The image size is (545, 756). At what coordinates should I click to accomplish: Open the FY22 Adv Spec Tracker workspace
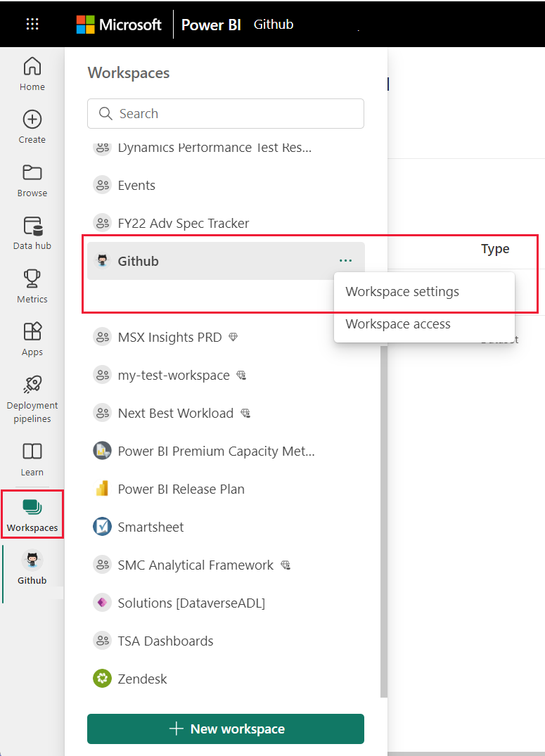226,223
